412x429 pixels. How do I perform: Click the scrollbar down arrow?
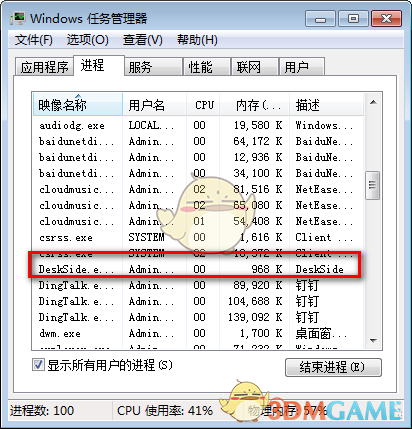[x=373, y=341]
